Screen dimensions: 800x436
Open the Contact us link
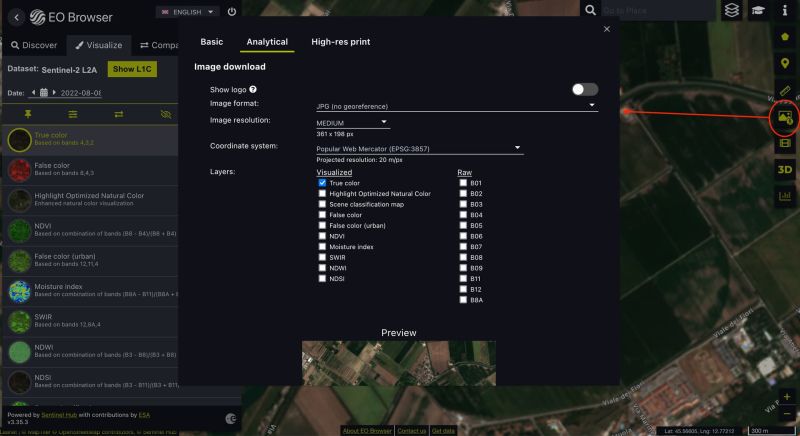pyautogui.click(x=411, y=431)
